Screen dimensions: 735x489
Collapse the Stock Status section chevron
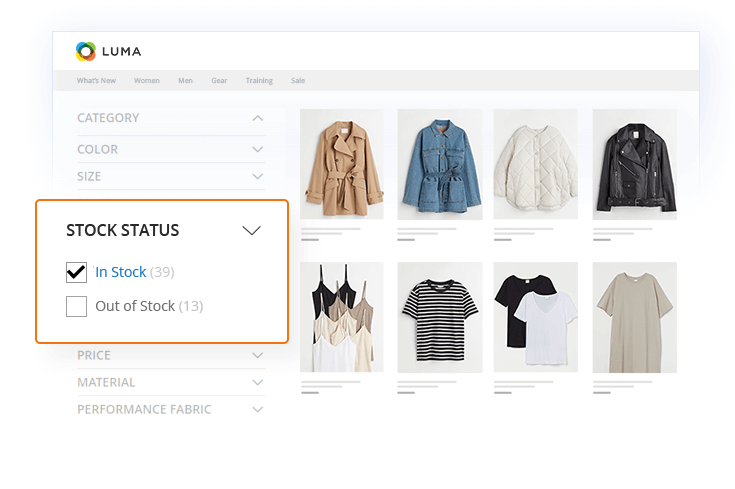point(251,230)
